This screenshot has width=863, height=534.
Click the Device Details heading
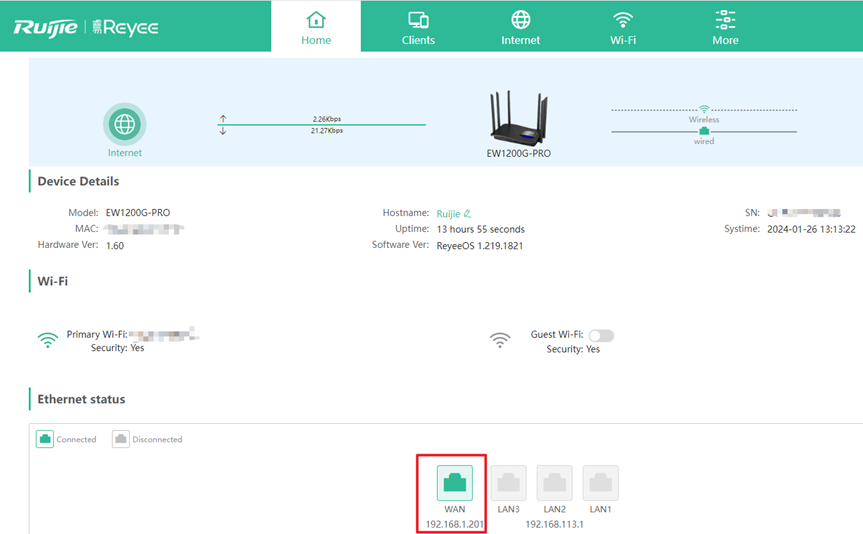pos(78,181)
